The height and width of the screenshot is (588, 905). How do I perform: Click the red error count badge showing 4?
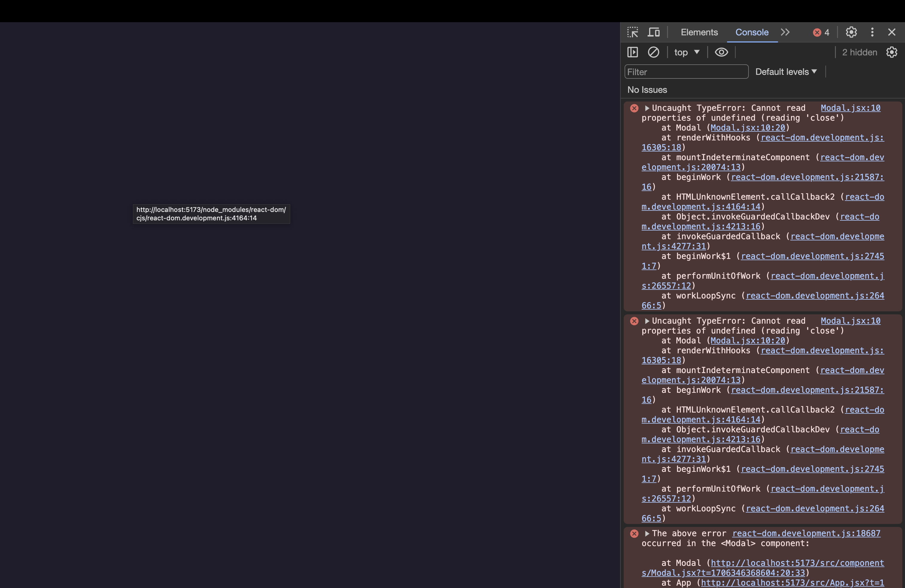821,33
